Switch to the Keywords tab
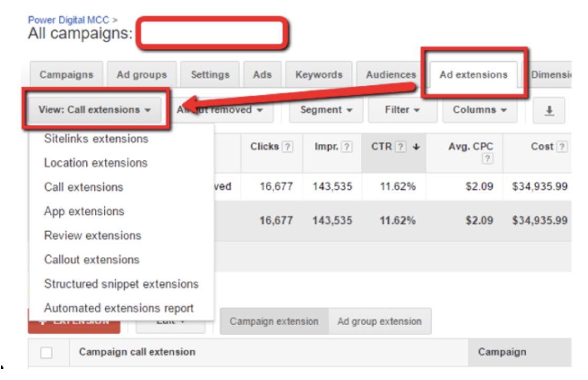This screenshot has width=588, height=380. [x=319, y=75]
